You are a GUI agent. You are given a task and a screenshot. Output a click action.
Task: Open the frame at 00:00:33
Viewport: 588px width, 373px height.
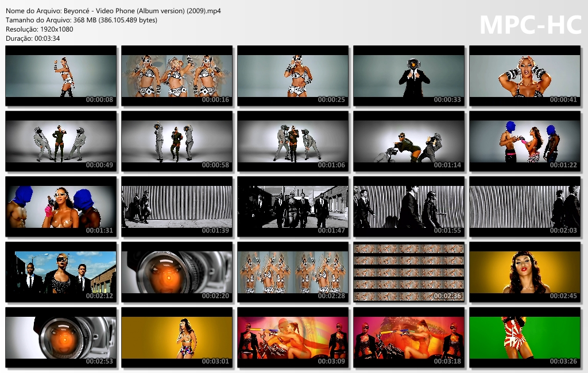pos(409,76)
